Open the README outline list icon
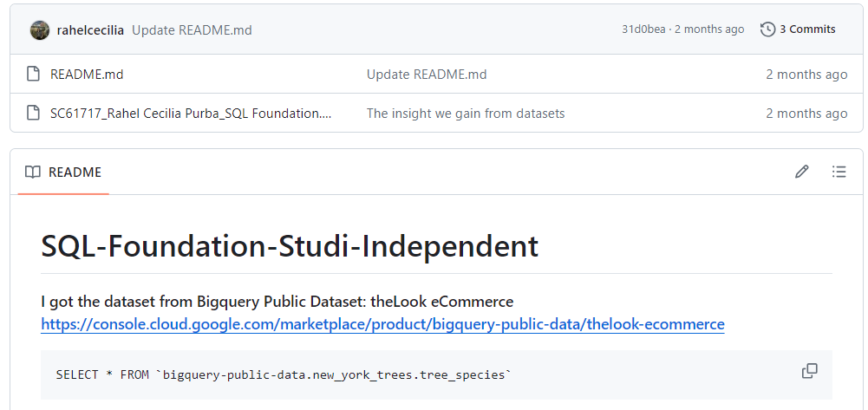Screen dimensions: 868x410 (x=839, y=172)
